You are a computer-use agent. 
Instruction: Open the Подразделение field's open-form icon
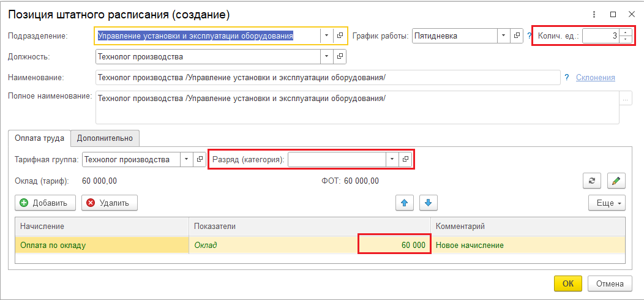[340, 36]
